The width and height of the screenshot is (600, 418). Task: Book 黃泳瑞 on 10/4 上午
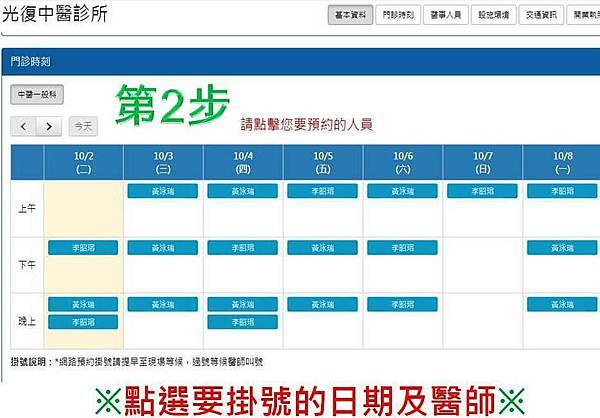pos(243,191)
